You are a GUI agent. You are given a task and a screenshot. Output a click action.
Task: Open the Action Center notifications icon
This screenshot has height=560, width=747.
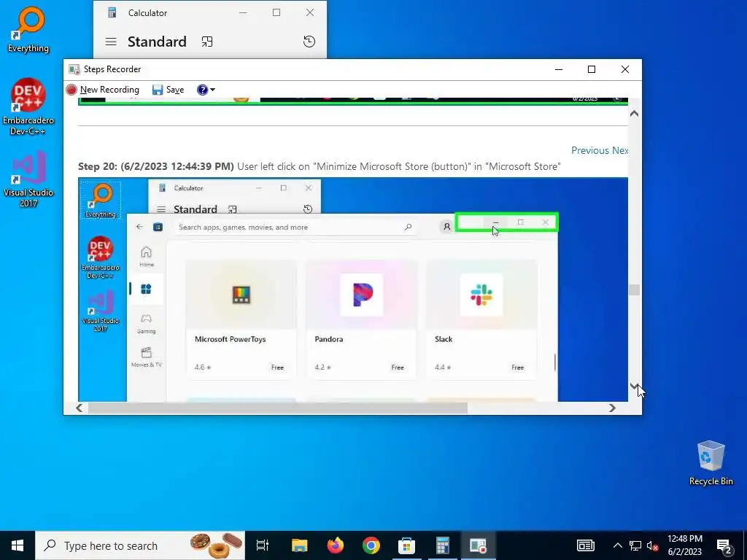pos(724,545)
